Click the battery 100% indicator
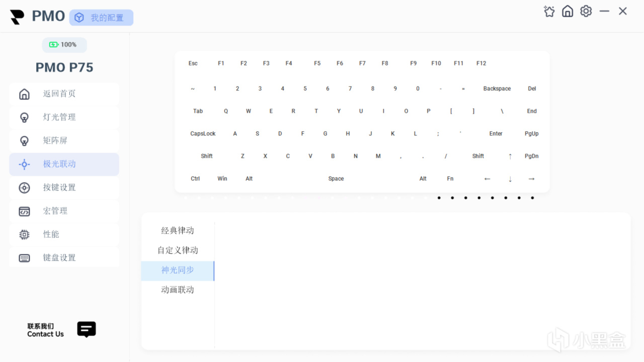The image size is (644, 362). (64, 45)
